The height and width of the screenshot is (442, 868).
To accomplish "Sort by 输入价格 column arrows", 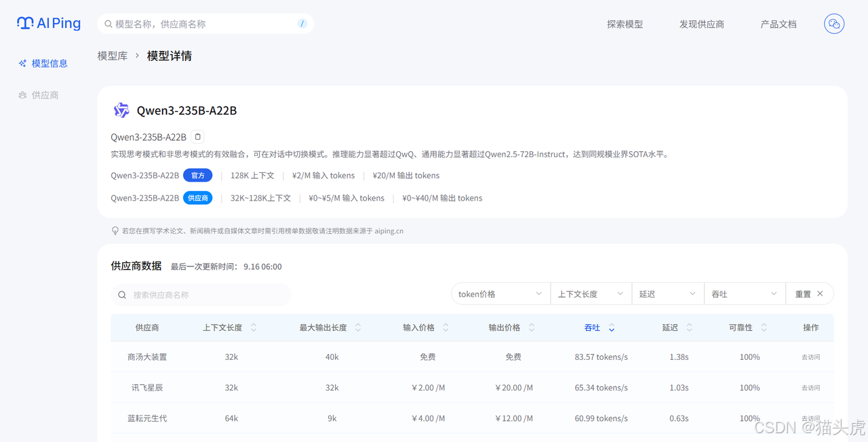I will point(446,327).
